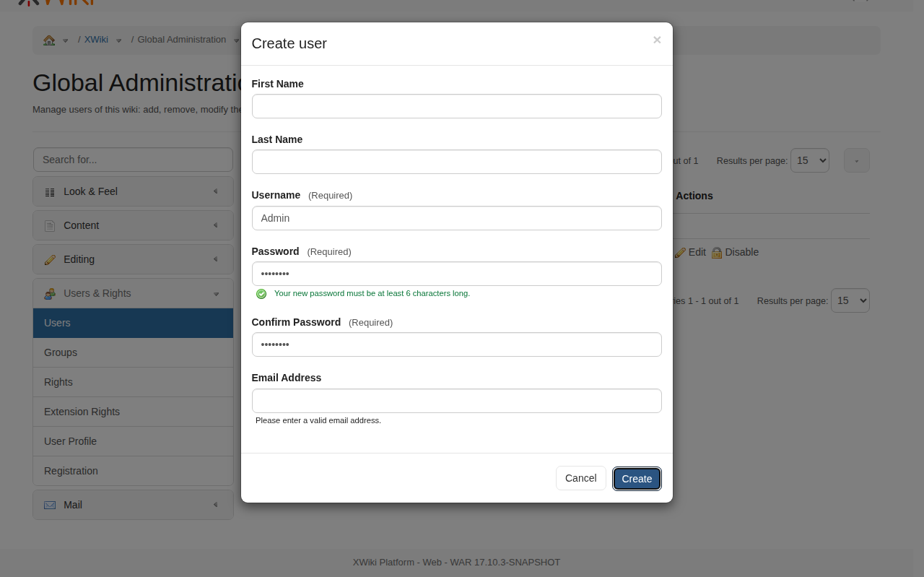Click the Edit pencil icon in Actions

pos(680,253)
